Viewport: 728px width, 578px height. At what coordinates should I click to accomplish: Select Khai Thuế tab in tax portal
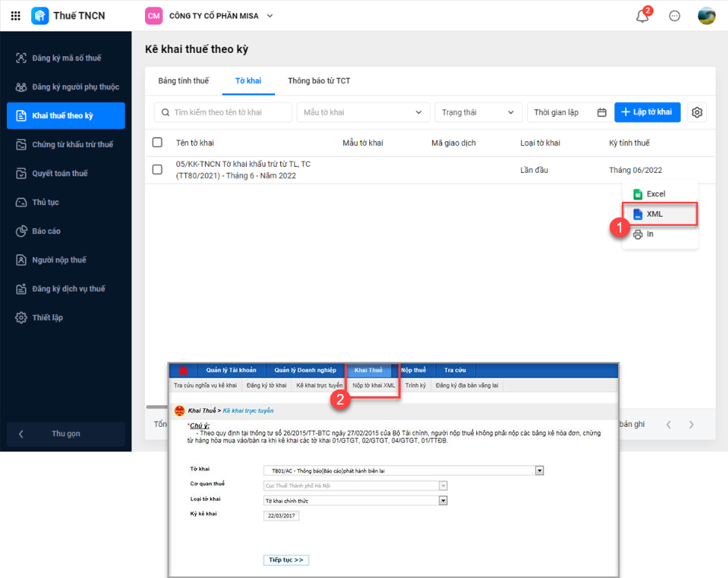pos(368,370)
